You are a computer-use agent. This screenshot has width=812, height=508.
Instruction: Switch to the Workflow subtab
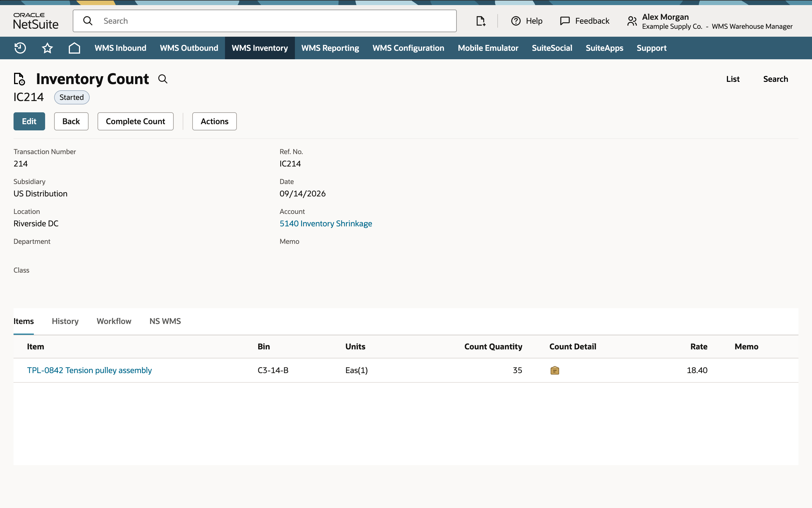pyautogui.click(x=114, y=321)
